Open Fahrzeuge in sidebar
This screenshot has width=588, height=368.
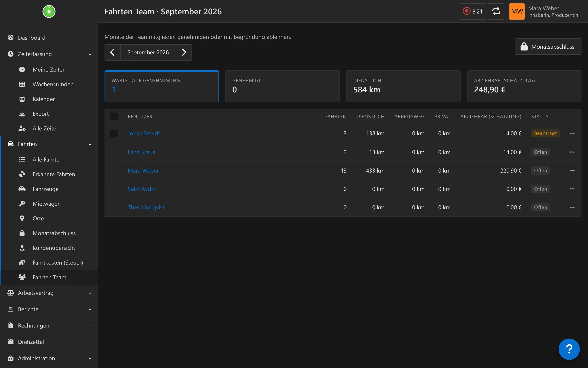pos(49,189)
